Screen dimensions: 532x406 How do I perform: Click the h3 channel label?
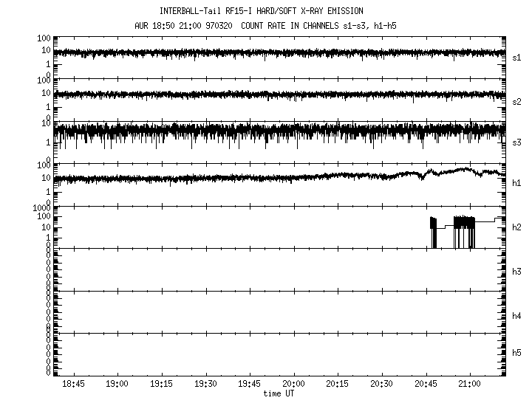(517, 272)
